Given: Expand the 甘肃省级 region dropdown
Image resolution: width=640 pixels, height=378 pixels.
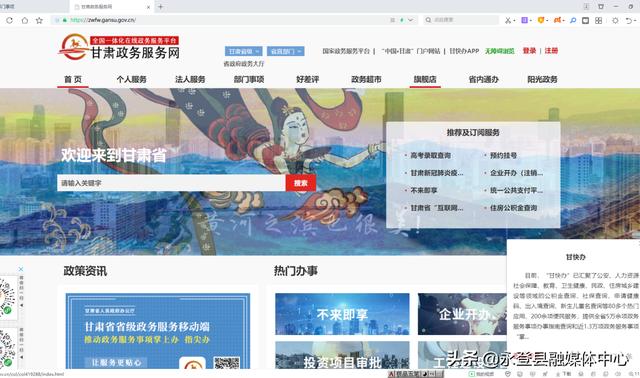Looking at the screenshot, I should tap(243, 51).
